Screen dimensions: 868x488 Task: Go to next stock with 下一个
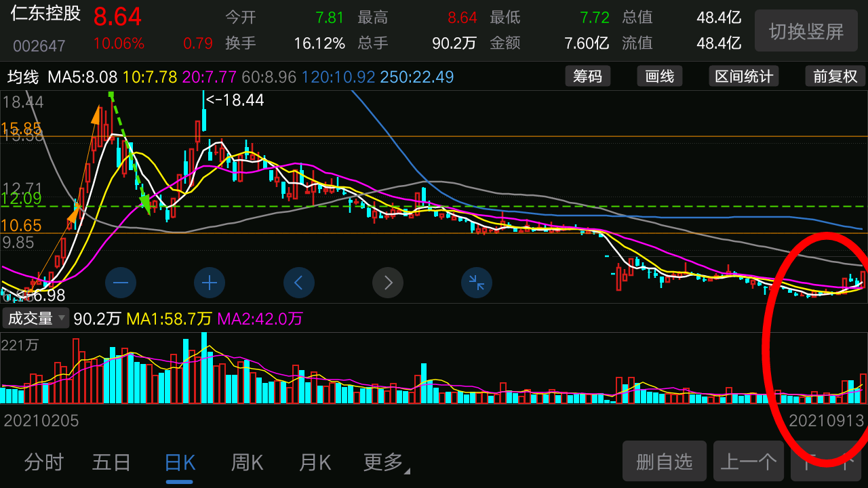[832, 461]
